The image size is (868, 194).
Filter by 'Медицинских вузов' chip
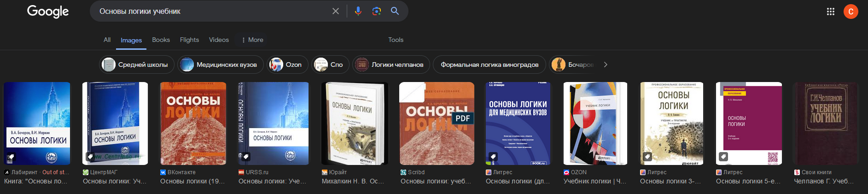point(220,65)
